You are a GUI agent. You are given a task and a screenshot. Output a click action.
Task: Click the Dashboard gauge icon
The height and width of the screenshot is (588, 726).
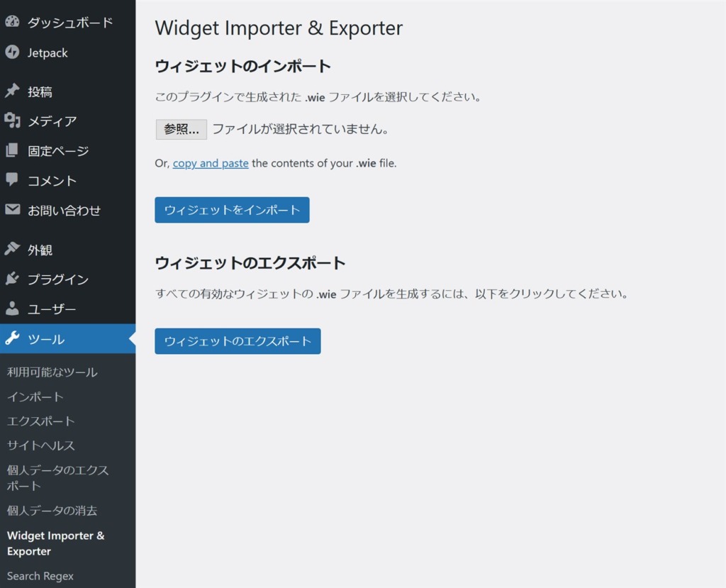(13, 21)
